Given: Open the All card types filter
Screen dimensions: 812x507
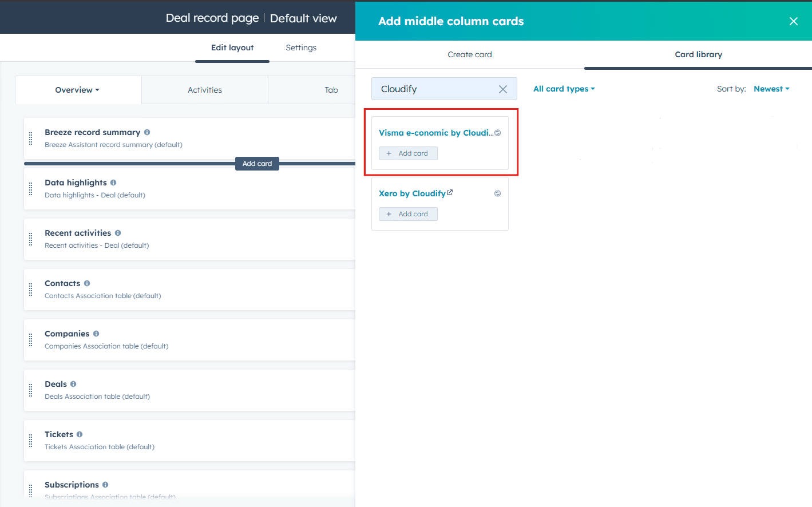Looking at the screenshot, I should [x=564, y=89].
